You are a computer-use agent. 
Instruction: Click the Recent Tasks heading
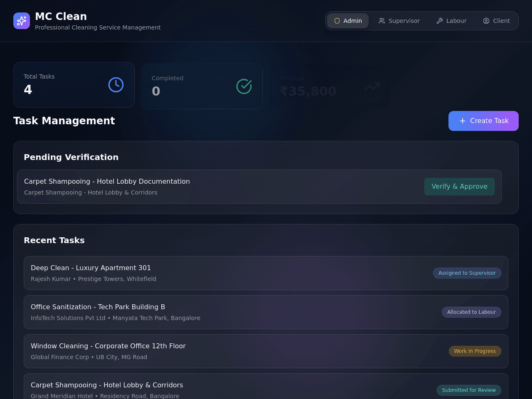click(x=54, y=240)
